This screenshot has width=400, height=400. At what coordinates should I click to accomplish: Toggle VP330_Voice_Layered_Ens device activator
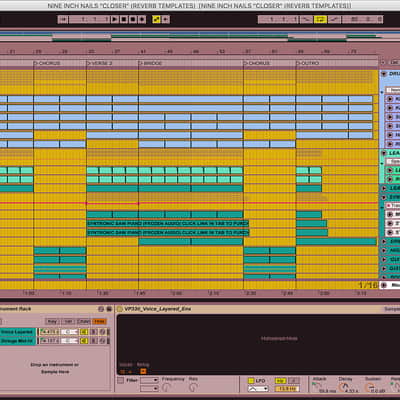pyautogui.click(x=120, y=309)
